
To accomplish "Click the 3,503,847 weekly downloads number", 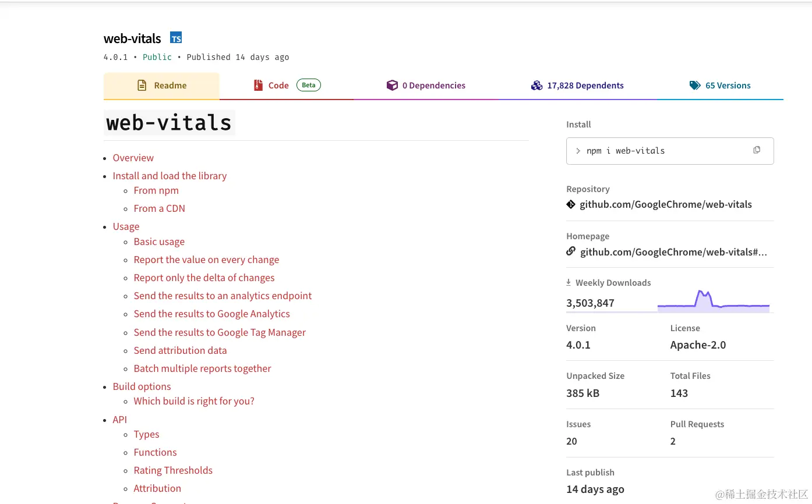I will click(590, 303).
